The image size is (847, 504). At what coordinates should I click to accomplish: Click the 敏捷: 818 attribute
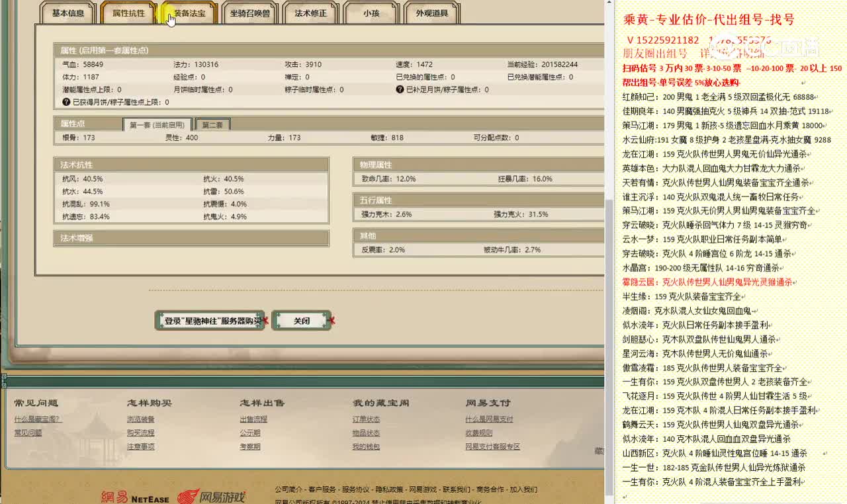coord(387,138)
